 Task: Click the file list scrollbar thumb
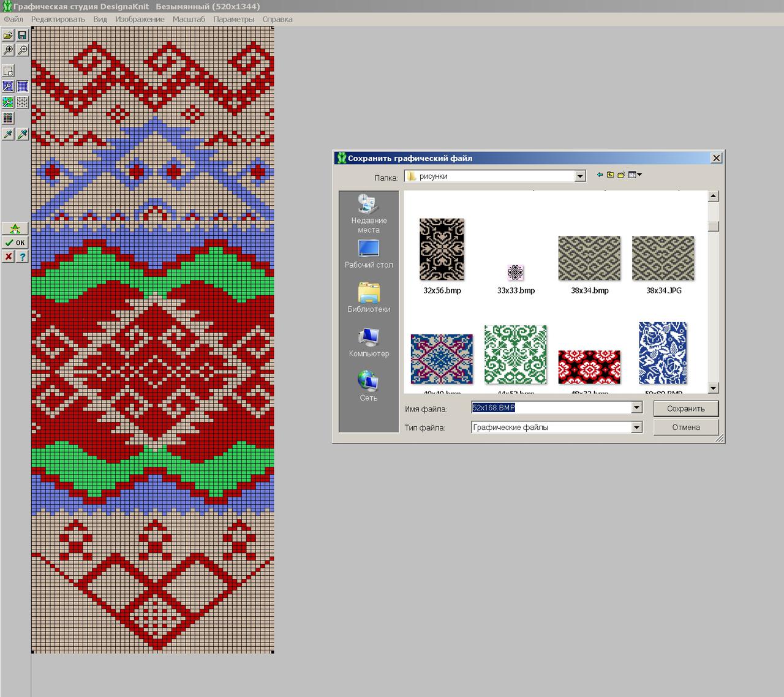coord(713,226)
